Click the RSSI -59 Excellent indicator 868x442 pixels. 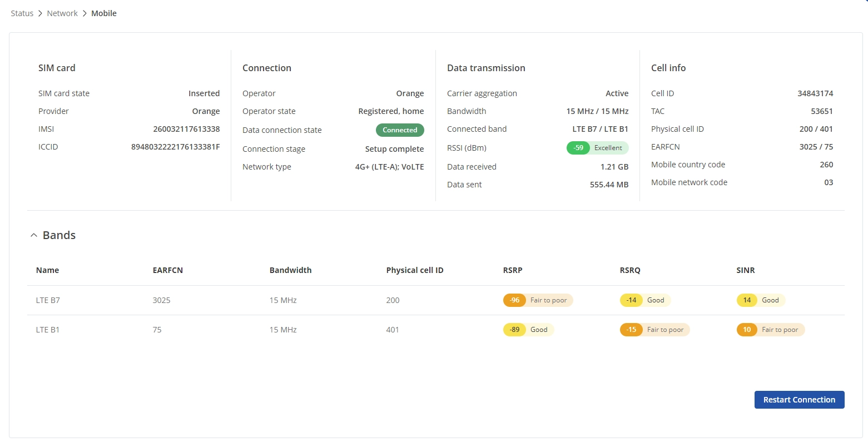597,148
